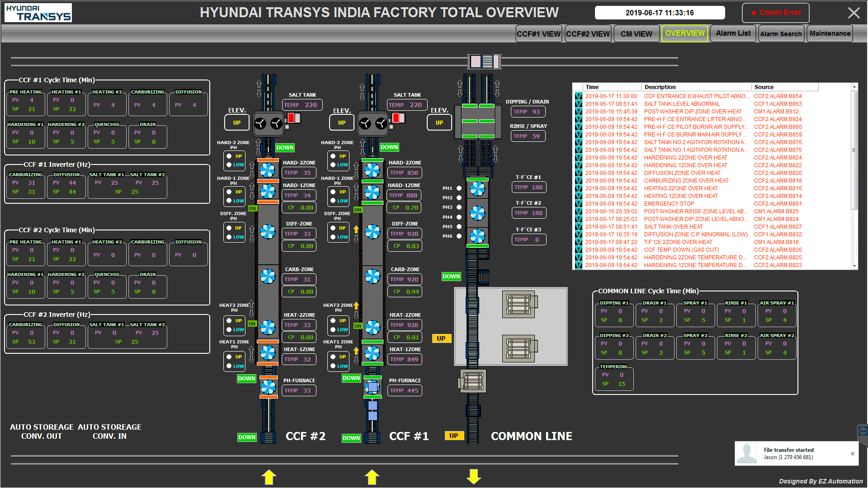
Task: Switch to the CM VIEW tab
Action: [x=636, y=34]
